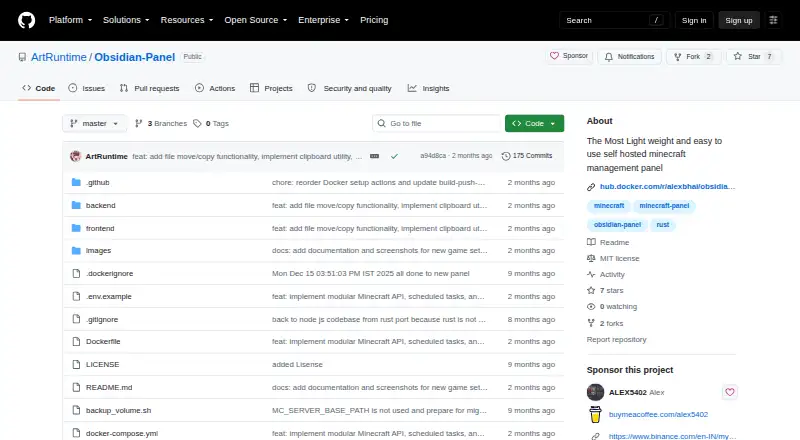
Task: Open the .env.example file
Action: [x=109, y=297]
